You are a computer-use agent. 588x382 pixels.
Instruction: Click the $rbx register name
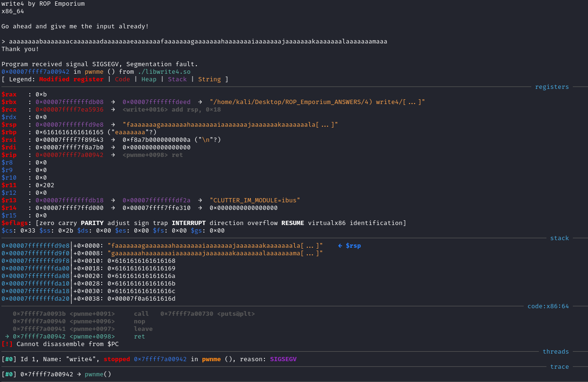pyautogui.click(x=9, y=102)
